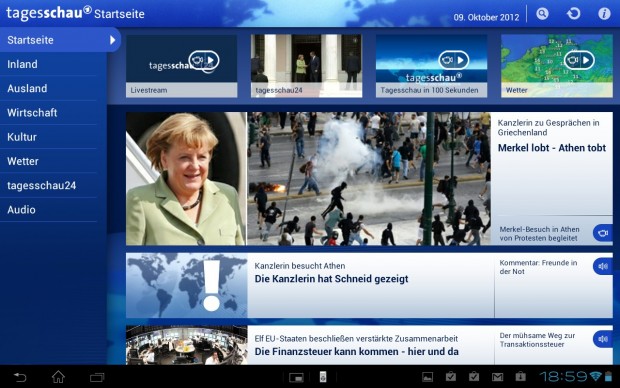The width and height of the screenshot is (620, 388).
Task: Open Kommentar: Freunde in der Not
Action: click(x=538, y=267)
